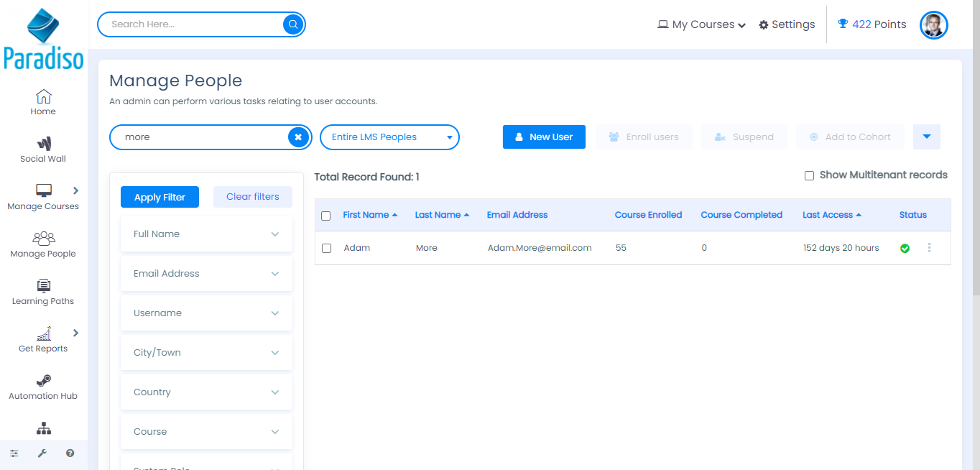Enable Show Multitenant records checkbox
The height and width of the screenshot is (470, 980).
coord(809,175)
